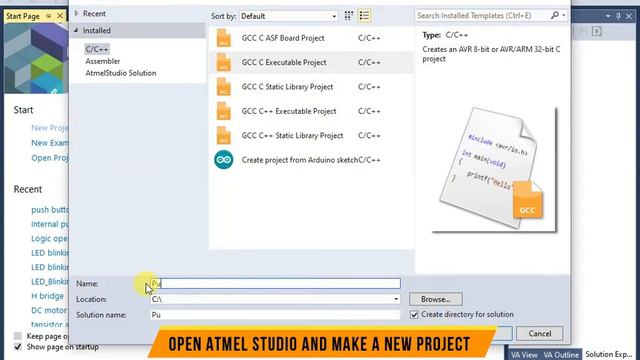
Task: Open the Location path dropdown
Action: [x=396, y=299]
